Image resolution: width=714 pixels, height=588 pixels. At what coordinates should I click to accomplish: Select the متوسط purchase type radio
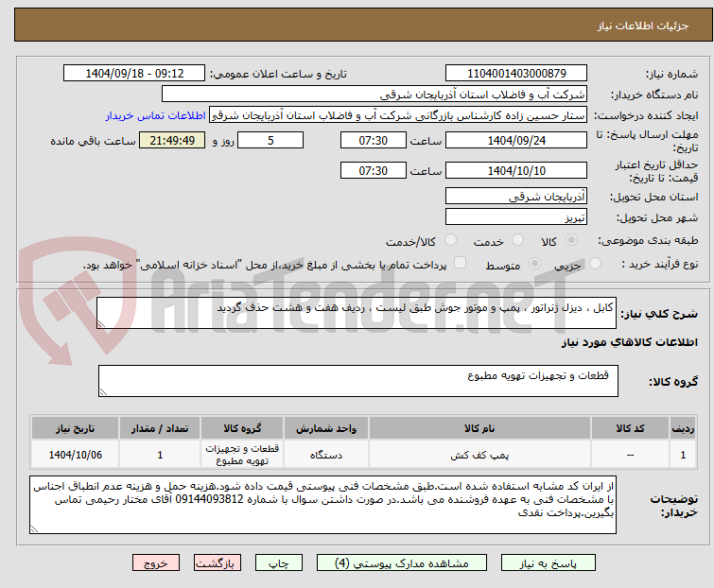pos(534,264)
